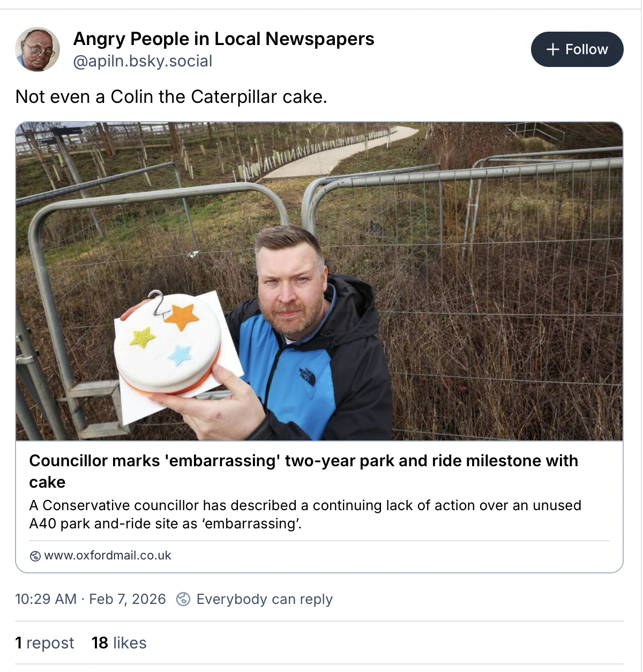Open the 'Councillor marks embarrassing two-year' headline
The height and width of the screenshot is (672, 643).
point(303,471)
